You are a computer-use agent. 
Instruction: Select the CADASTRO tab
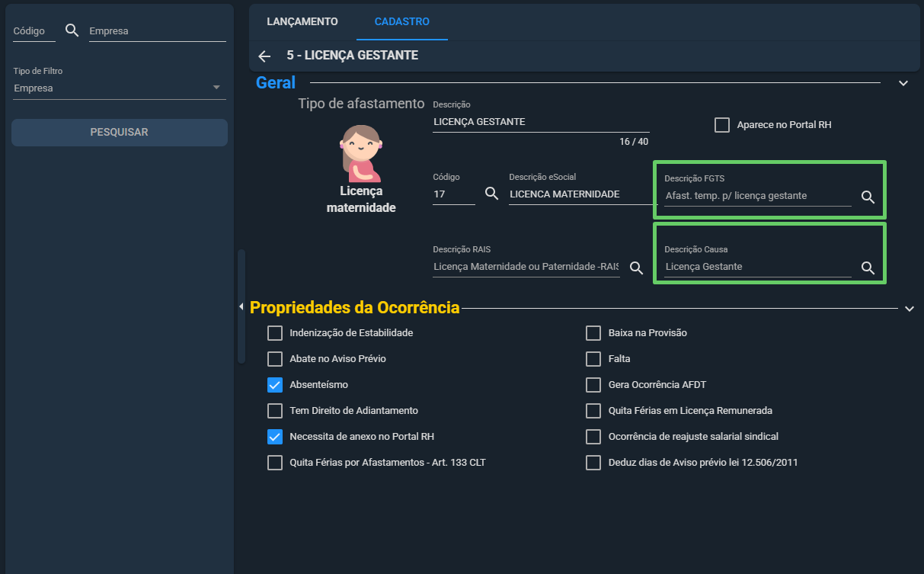tap(402, 21)
